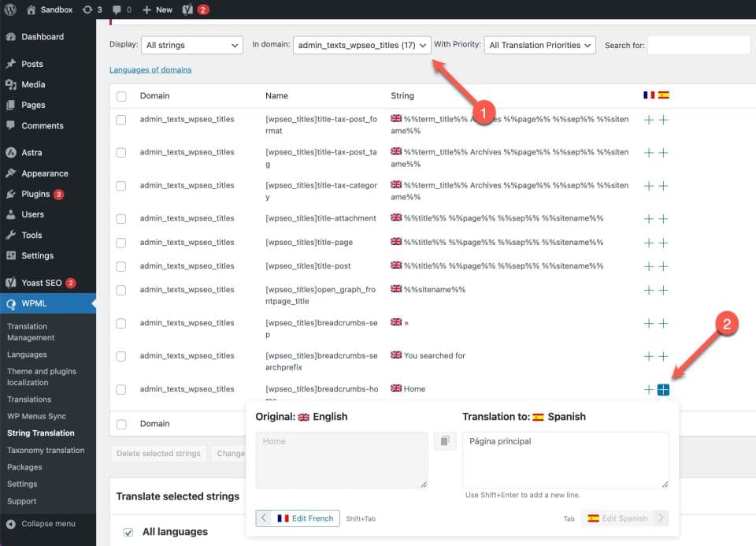Copy original text into translation field
The image size is (756, 546).
pos(445,441)
